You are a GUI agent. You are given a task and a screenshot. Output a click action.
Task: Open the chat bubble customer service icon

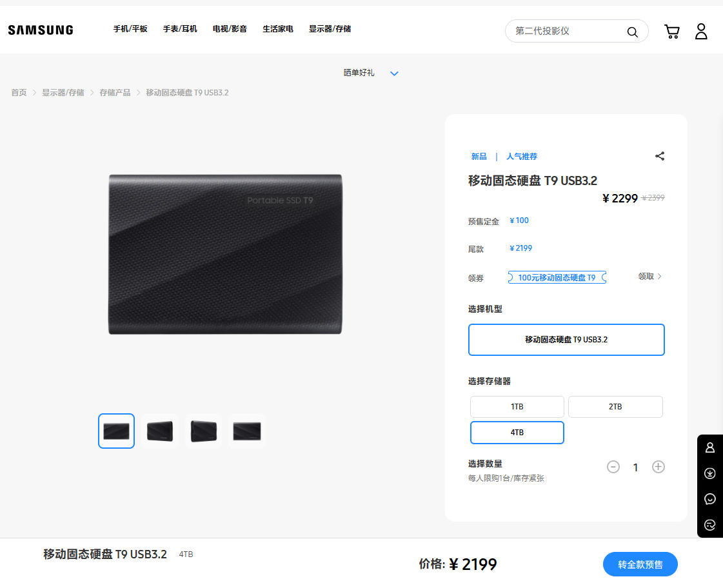click(x=709, y=498)
